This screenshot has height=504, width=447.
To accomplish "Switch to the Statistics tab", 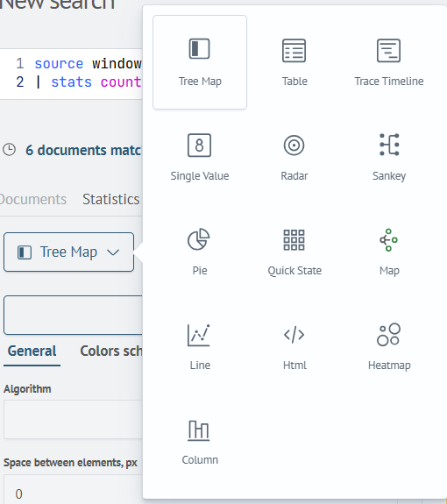I will pos(110,199).
